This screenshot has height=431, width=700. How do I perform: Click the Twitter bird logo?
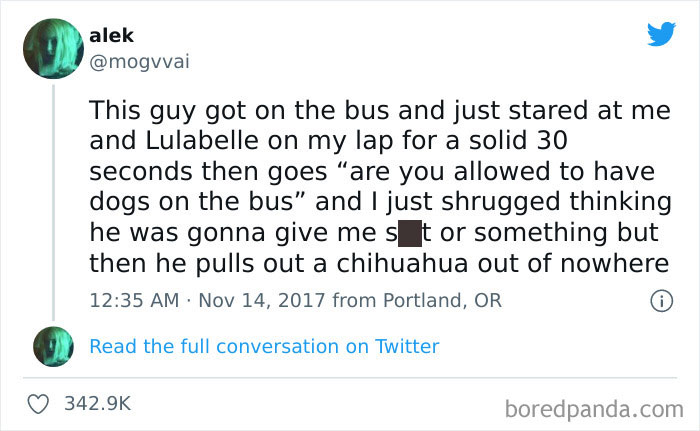tap(660, 34)
